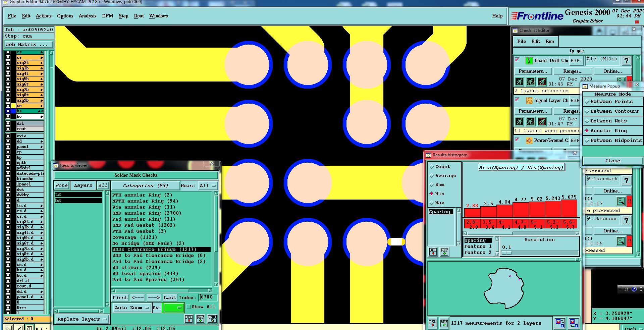Screen dimensions: 644x330
Task: Open help for Soldermask check question mark
Action: click(x=626, y=180)
